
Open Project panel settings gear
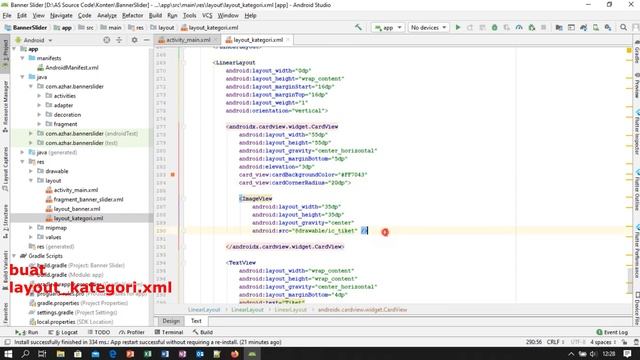click(134, 40)
